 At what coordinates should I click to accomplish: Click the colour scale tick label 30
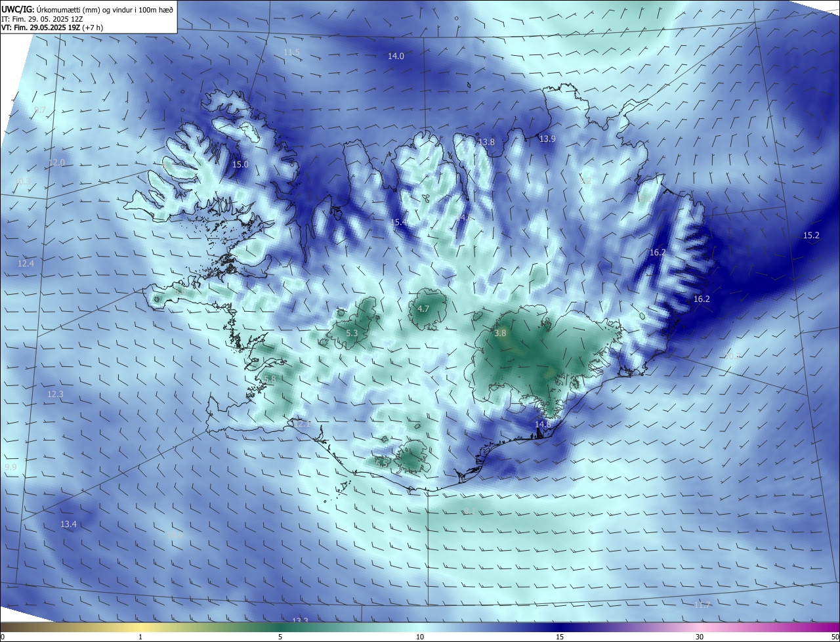point(700,637)
